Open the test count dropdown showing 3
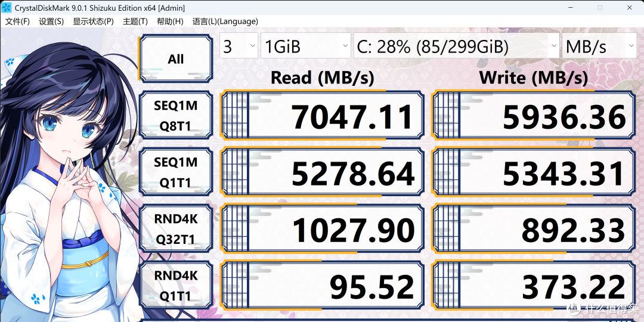Image resolution: width=644 pixels, height=322 pixels. tap(239, 45)
